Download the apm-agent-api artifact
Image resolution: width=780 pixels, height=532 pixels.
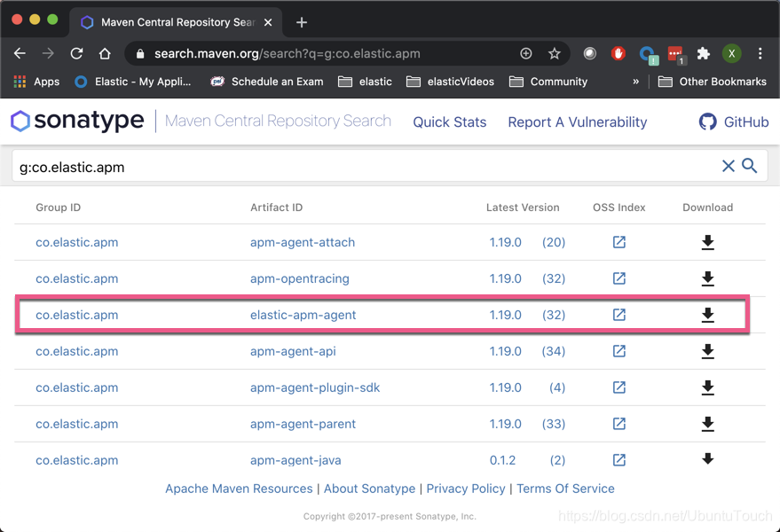(x=707, y=351)
